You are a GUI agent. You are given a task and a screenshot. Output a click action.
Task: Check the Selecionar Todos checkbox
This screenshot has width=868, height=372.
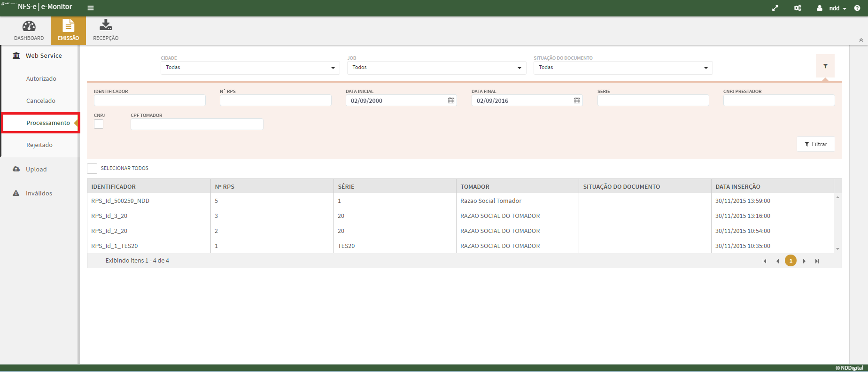92,169
